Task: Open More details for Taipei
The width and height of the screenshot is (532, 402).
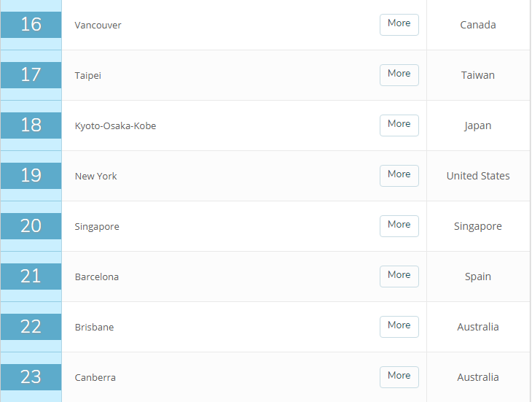Action: tap(399, 74)
